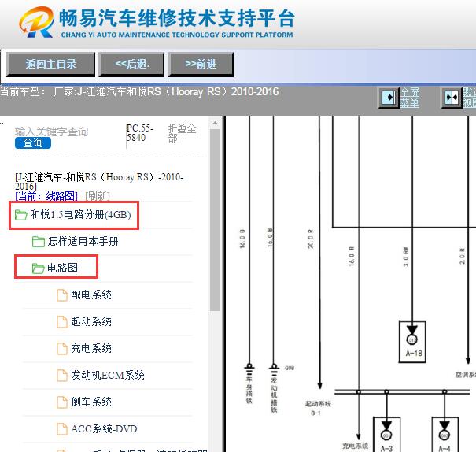Click the 起动系统 B-1 label in diagram
476x452 pixels.
318,408
